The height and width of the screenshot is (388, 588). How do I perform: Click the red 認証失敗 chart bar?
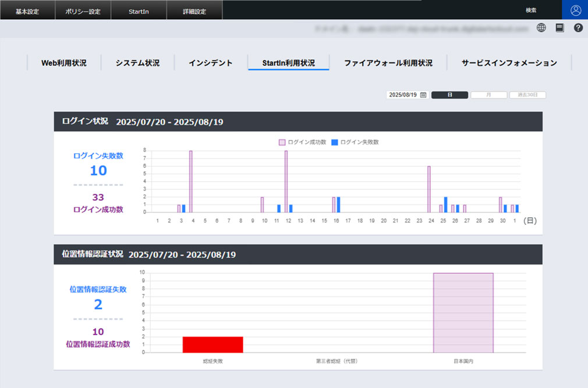click(x=212, y=345)
